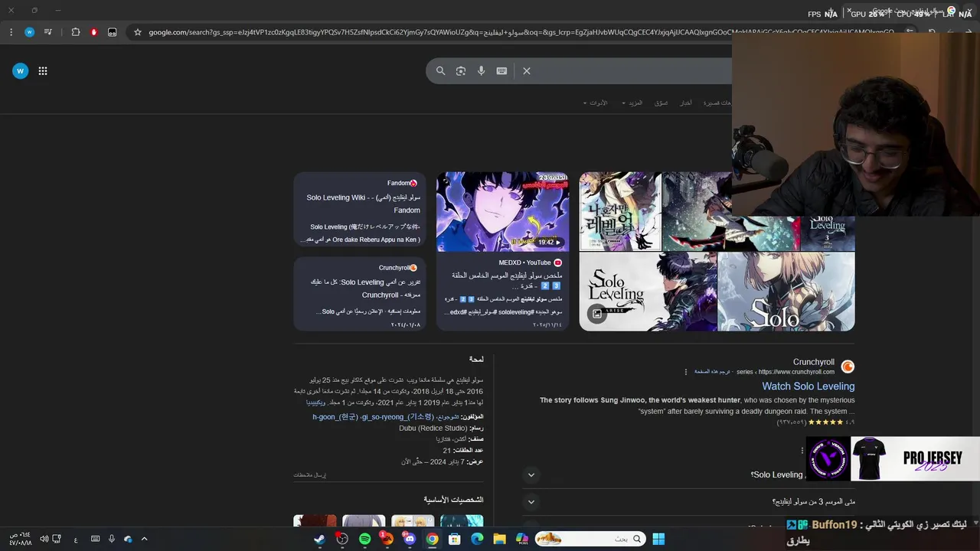
Task: Open the المزيد more dropdown
Action: (x=632, y=103)
